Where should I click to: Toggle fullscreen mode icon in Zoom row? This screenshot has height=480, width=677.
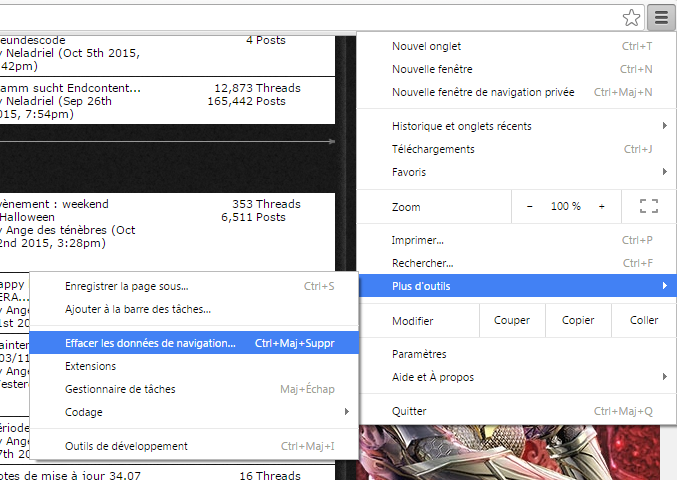(648, 206)
